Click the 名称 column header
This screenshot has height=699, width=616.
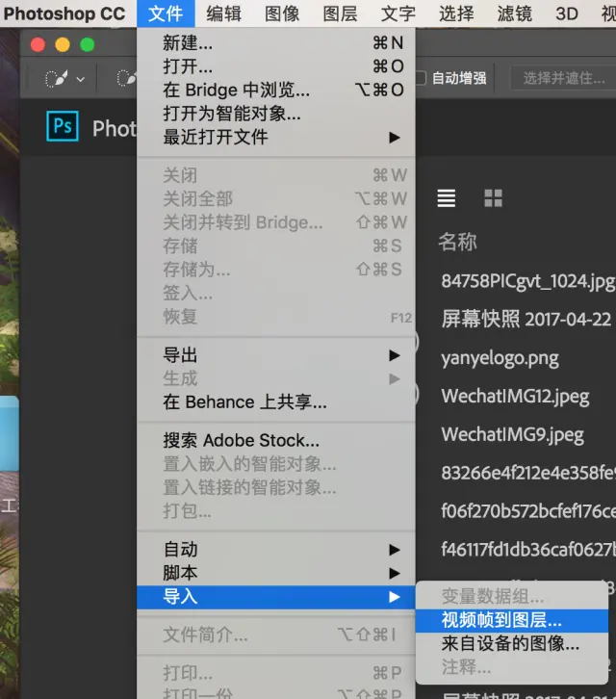point(457,242)
